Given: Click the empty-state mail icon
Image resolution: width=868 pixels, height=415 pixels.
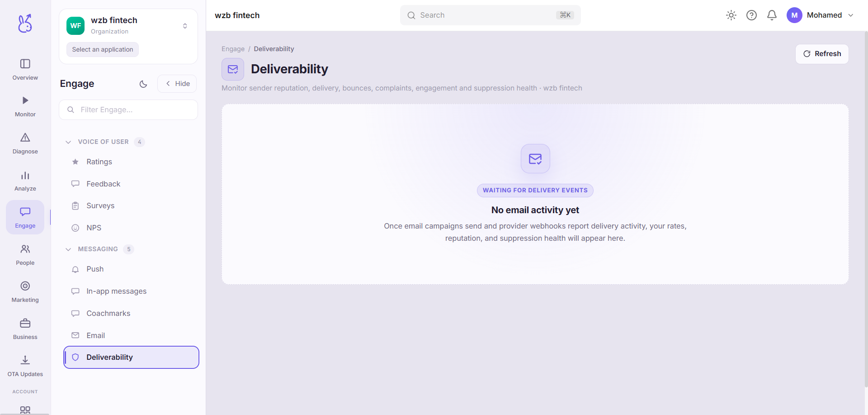Looking at the screenshot, I should coord(535,159).
